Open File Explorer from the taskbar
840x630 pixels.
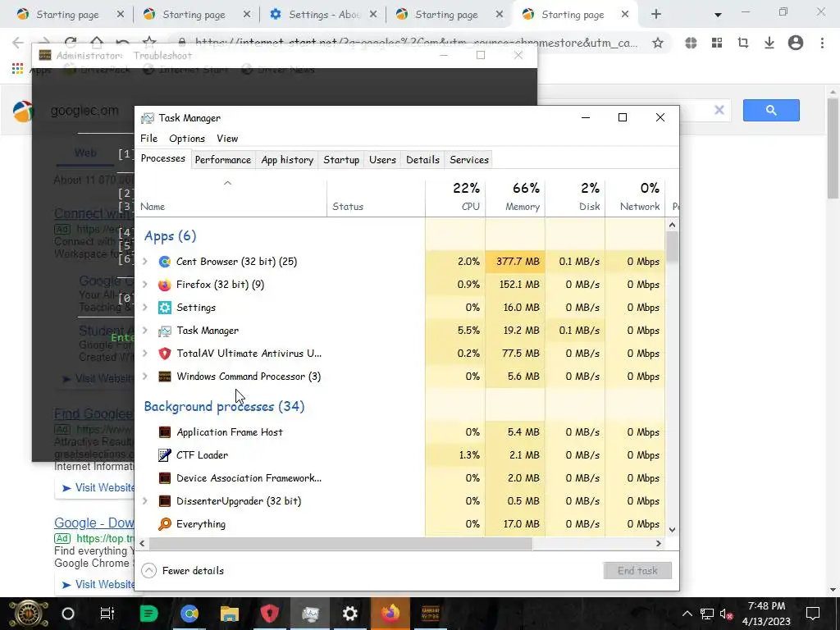(230, 614)
